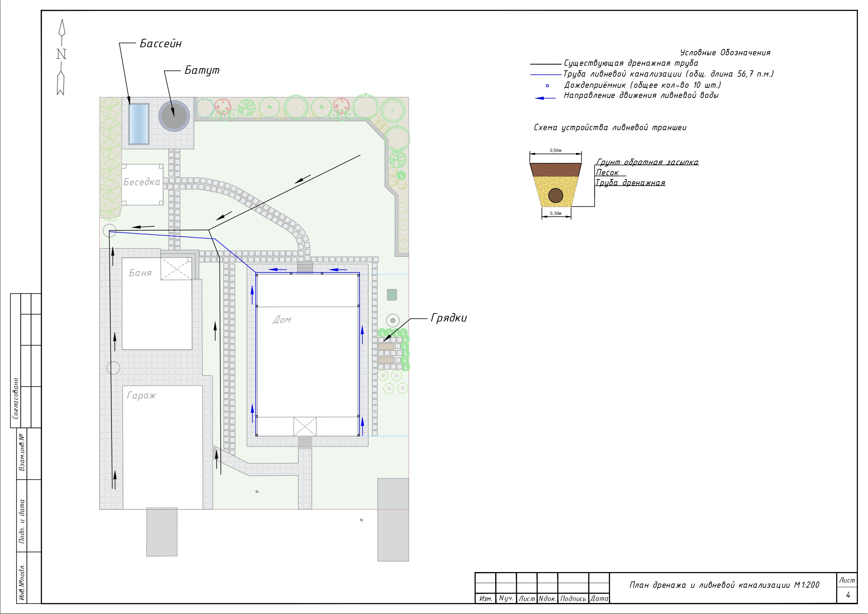Click the title text План дренажа и ливневой канализации

pyautogui.click(x=724, y=585)
